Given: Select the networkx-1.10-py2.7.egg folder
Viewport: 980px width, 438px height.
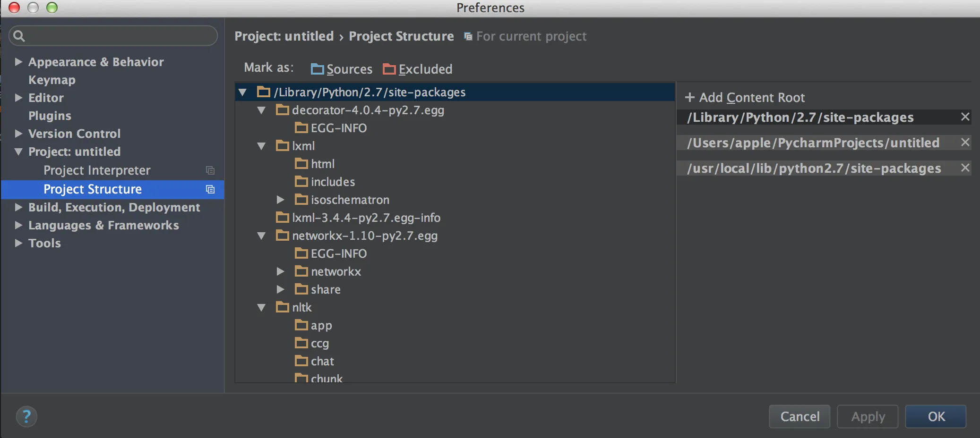Looking at the screenshot, I should click(364, 236).
